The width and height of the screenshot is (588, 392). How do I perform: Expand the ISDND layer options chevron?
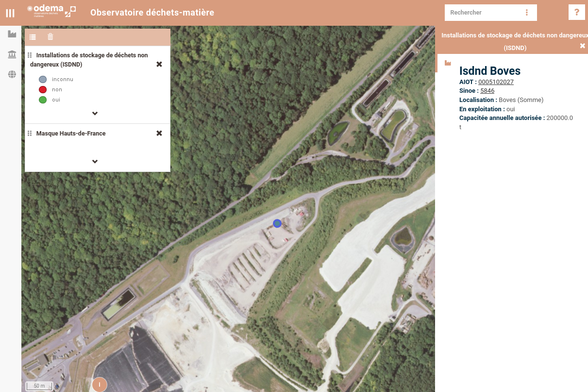pyautogui.click(x=95, y=114)
